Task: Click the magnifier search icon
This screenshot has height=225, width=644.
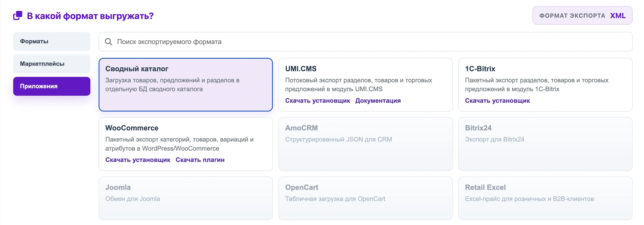Action: [x=109, y=42]
